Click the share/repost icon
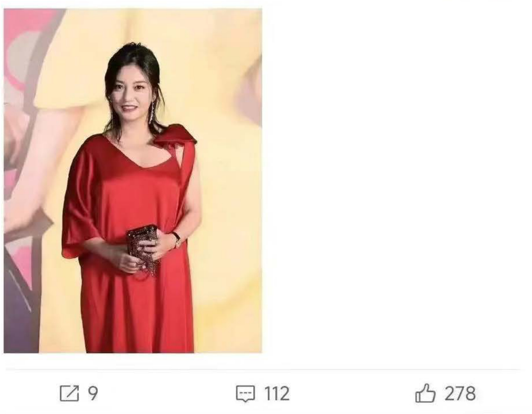 pos(69,393)
